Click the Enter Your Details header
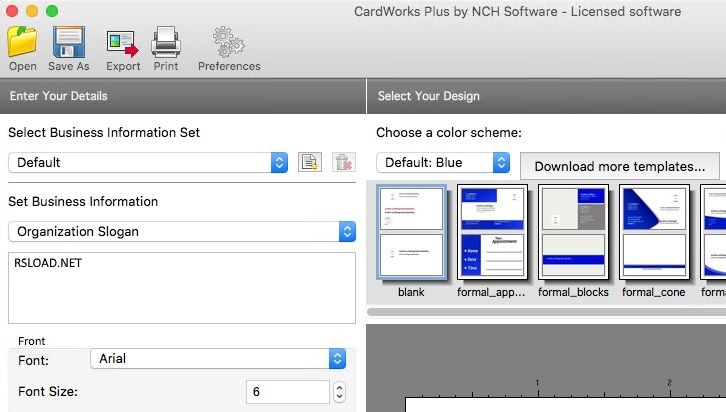 [58, 96]
